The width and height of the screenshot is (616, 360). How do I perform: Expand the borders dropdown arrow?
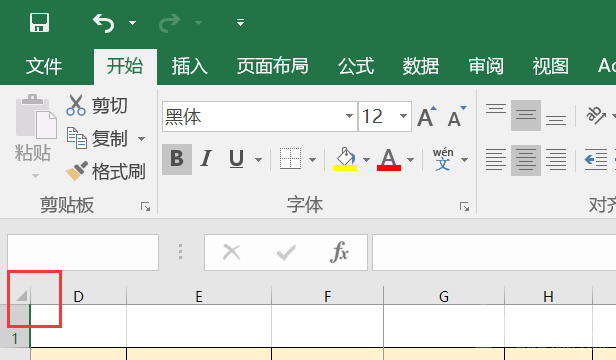(312, 160)
